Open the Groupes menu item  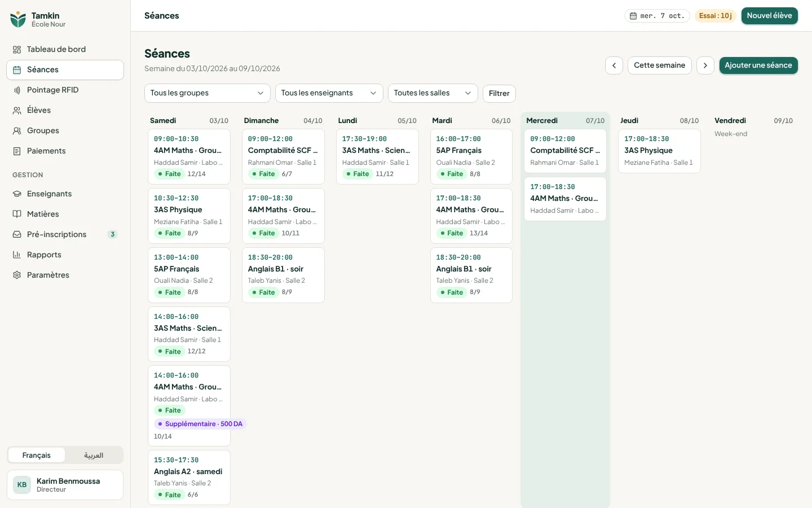[65, 131]
